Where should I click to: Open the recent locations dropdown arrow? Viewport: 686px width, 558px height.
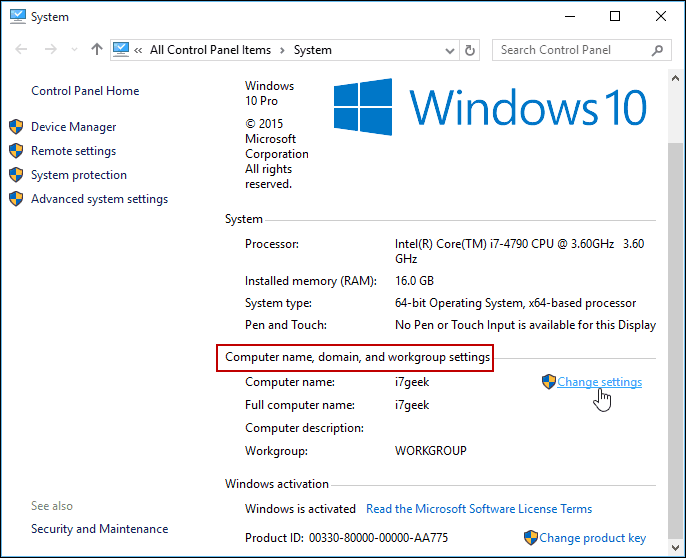[74, 49]
